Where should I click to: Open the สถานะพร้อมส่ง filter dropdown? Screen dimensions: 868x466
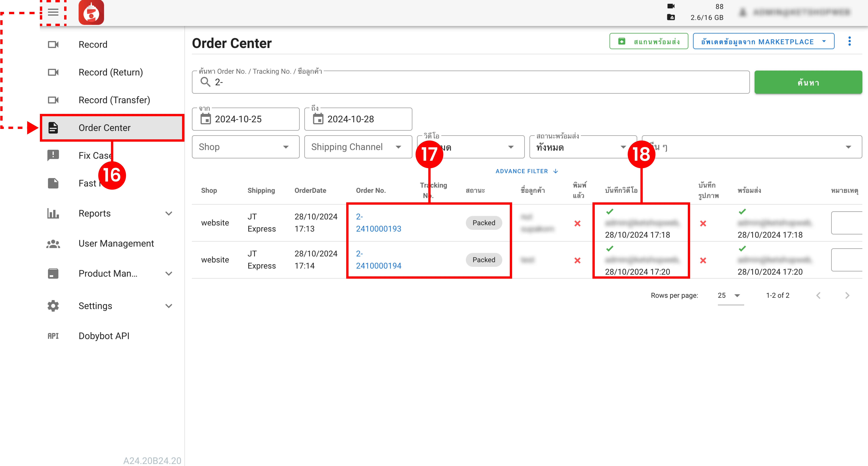583,147
